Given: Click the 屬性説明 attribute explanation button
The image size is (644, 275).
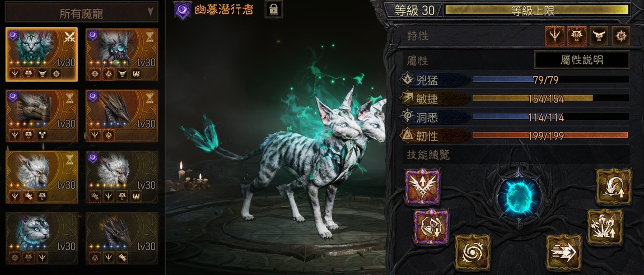Looking at the screenshot, I should [582, 60].
